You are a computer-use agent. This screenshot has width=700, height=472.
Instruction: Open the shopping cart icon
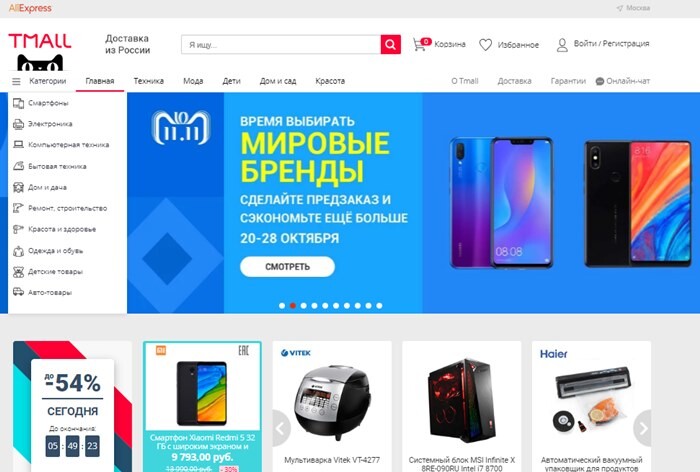pos(420,44)
